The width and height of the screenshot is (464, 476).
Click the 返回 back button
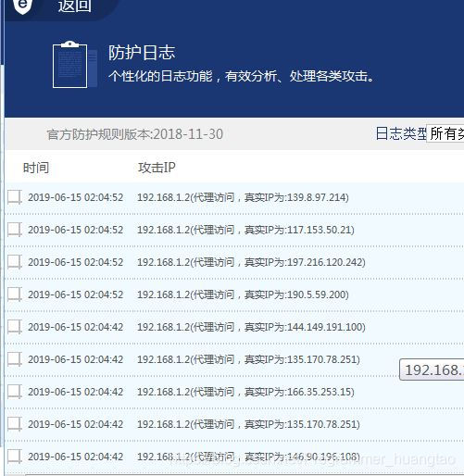[75, 6]
